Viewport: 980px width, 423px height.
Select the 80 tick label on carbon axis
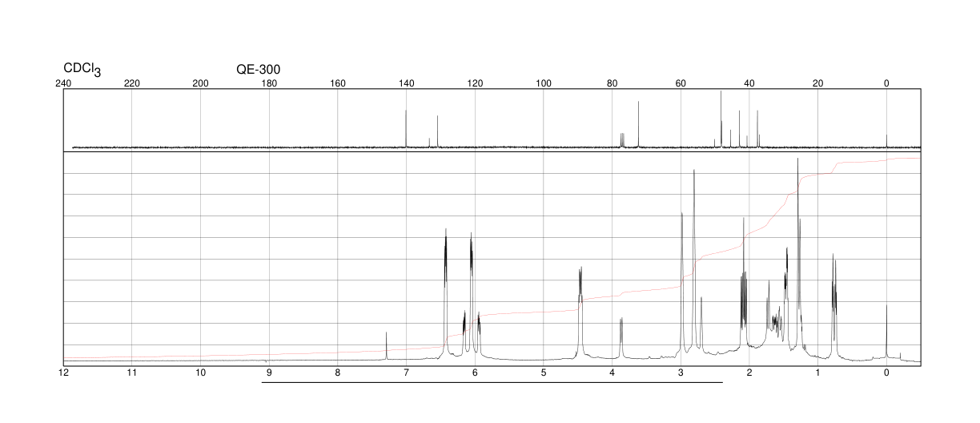(612, 83)
